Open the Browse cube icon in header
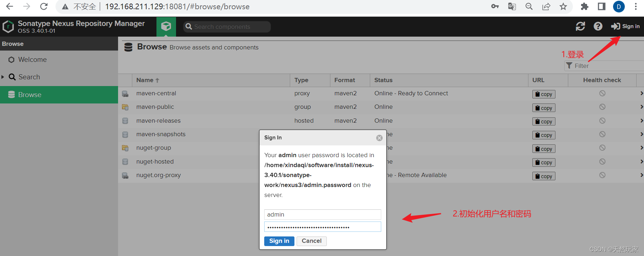Viewport: 644px width, 256px height. click(166, 26)
